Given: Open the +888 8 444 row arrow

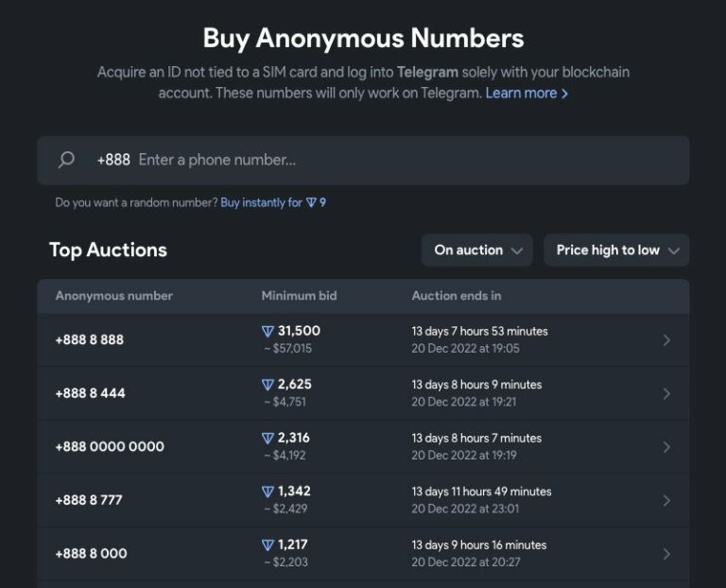Looking at the screenshot, I should (666, 393).
